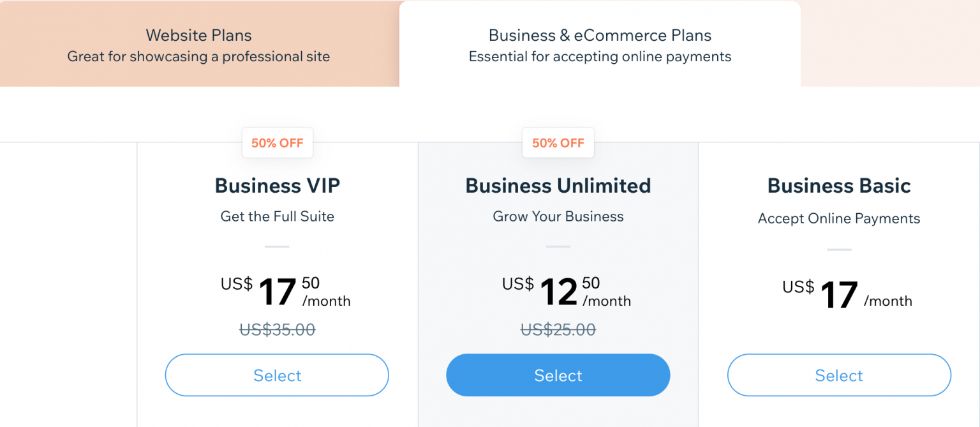Select the Business VIP plan
The width and height of the screenshot is (980, 427).
tap(277, 375)
